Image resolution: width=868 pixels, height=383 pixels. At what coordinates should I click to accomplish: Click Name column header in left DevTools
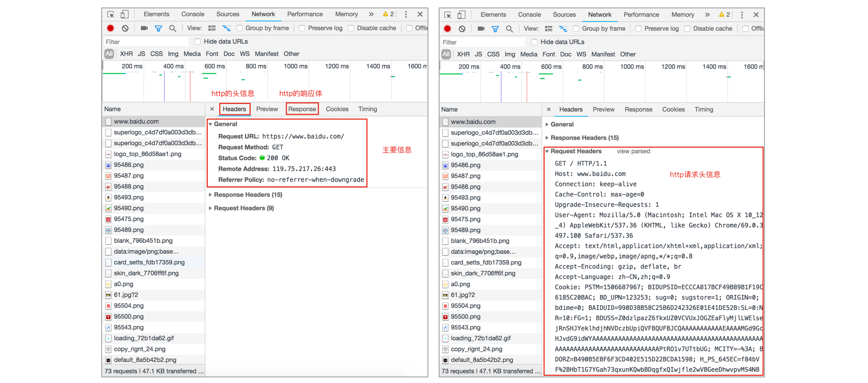click(153, 109)
